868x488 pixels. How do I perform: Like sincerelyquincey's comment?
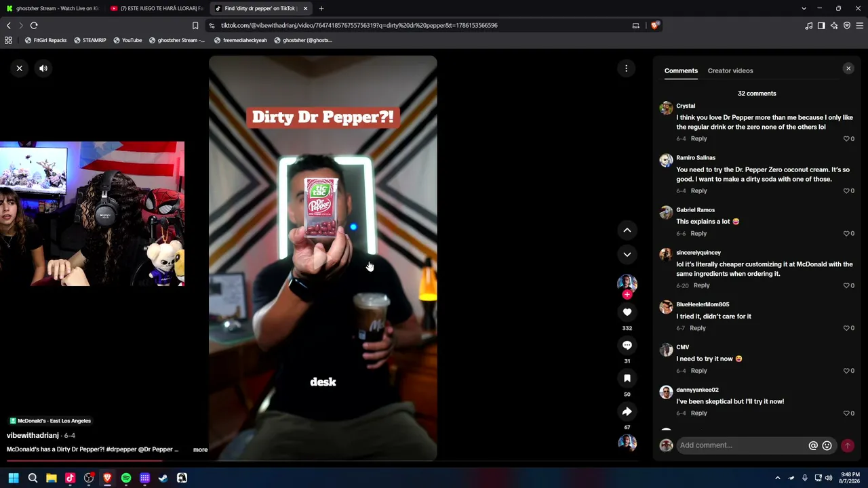click(x=847, y=286)
